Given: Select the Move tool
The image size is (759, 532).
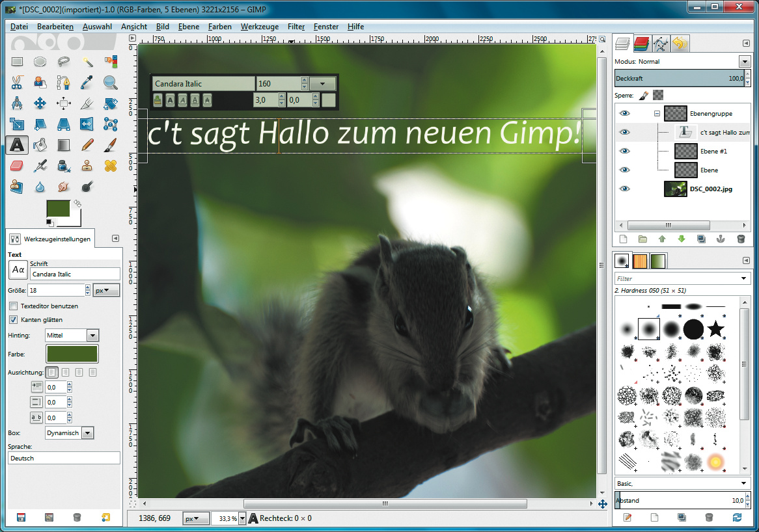Looking at the screenshot, I should coord(40,103).
